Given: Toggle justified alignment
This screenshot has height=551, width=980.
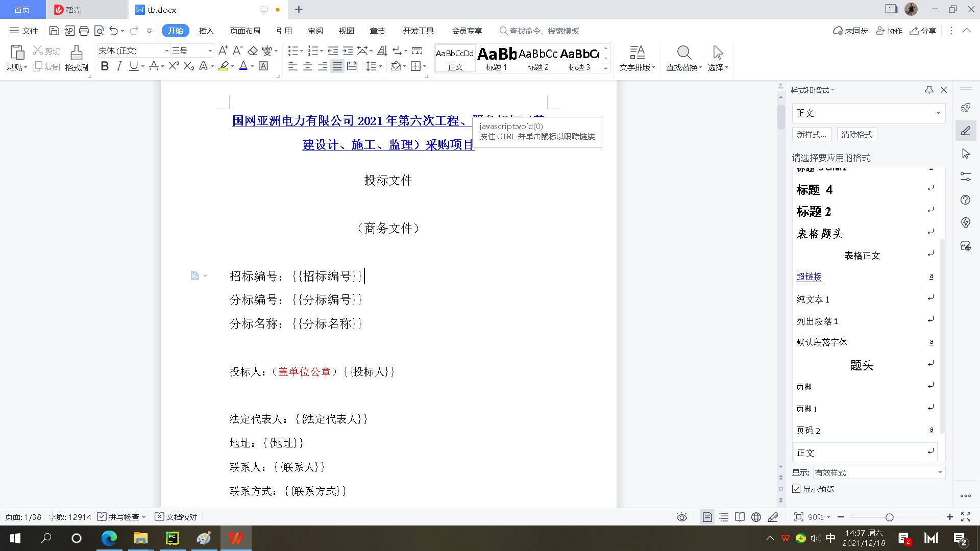Looking at the screenshot, I should pos(337,66).
